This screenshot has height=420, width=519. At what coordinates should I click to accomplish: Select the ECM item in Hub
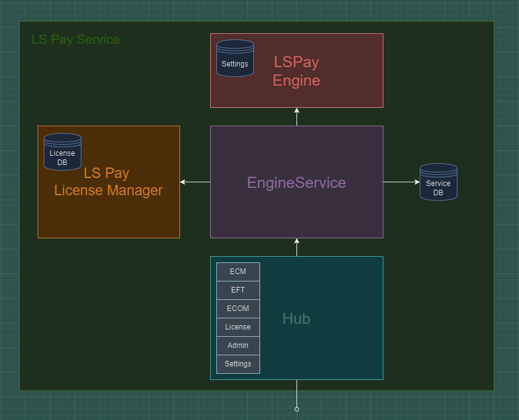tap(238, 272)
